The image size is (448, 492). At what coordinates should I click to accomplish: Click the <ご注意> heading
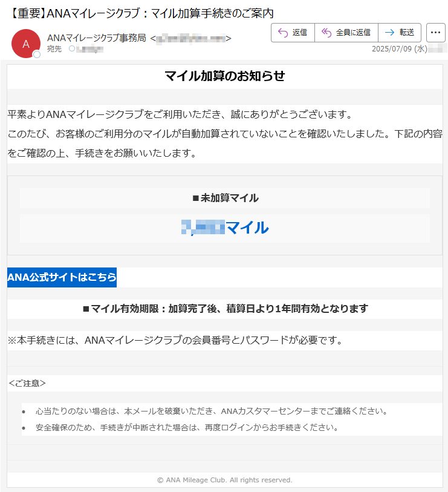27,384
